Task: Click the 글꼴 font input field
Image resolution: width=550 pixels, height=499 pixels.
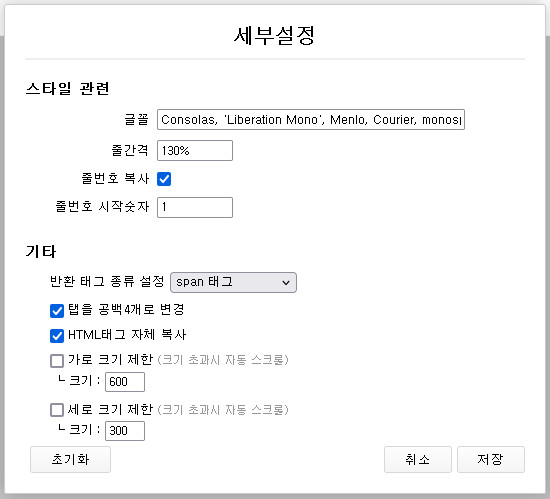Action: click(311, 120)
